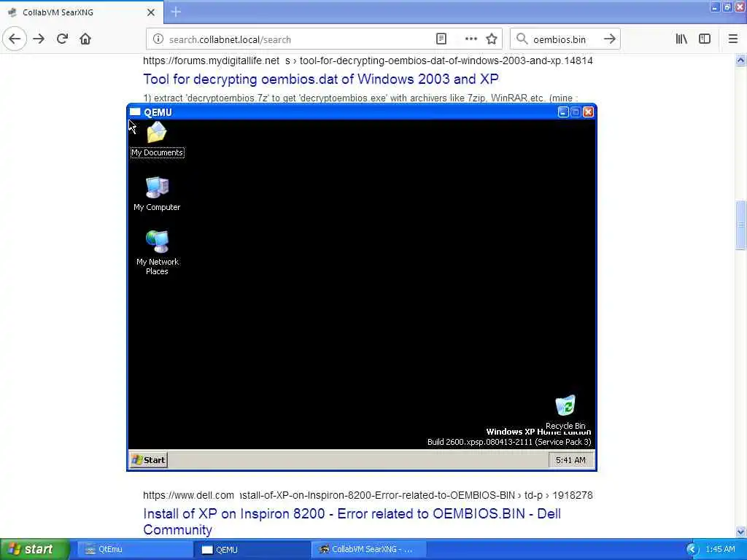Click the 1:45 AM taskbar clock
Screen dimensions: 747x560
point(720,550)
